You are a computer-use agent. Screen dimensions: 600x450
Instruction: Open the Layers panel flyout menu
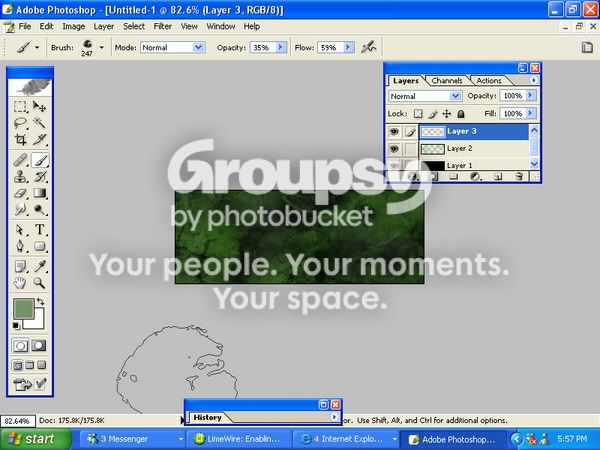[x=533, y=80]
